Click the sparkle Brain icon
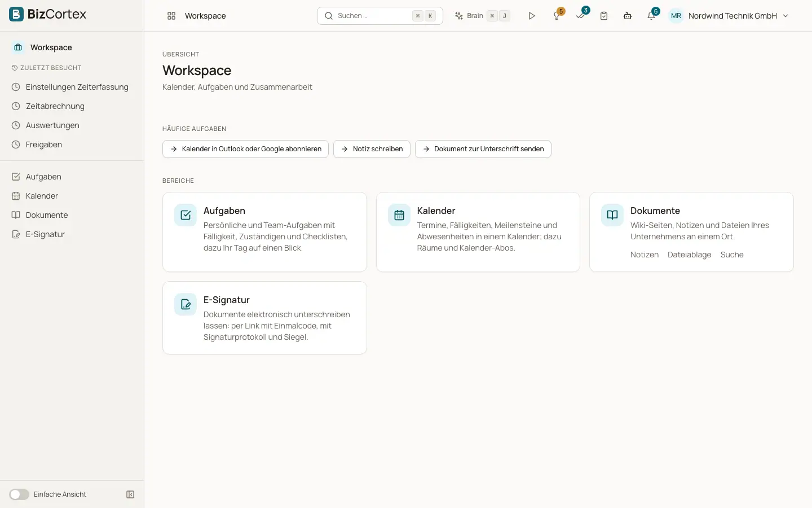This screenshot has width=812, height=508. pos(459,16)
